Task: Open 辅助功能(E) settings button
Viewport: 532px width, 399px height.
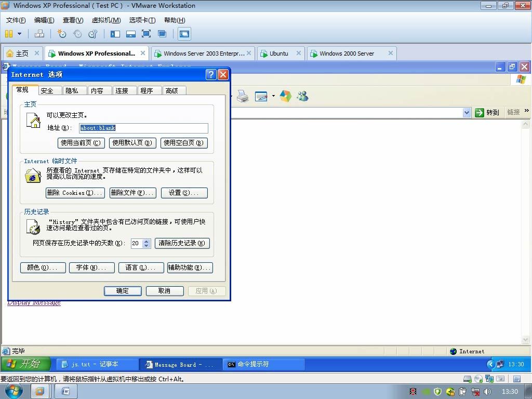Action: click(x=190, y=268)
